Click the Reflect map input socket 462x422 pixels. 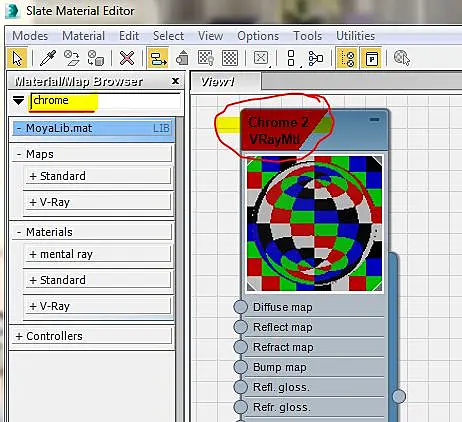[240, 327]
